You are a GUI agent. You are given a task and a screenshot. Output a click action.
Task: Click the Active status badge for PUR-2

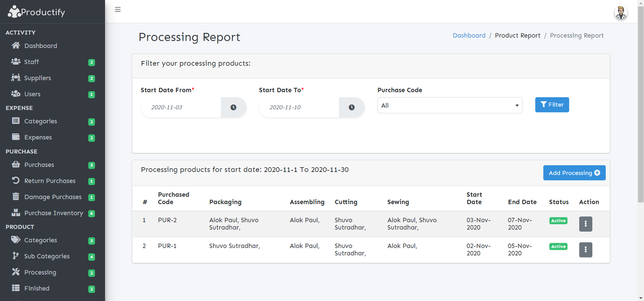point(558,221)
